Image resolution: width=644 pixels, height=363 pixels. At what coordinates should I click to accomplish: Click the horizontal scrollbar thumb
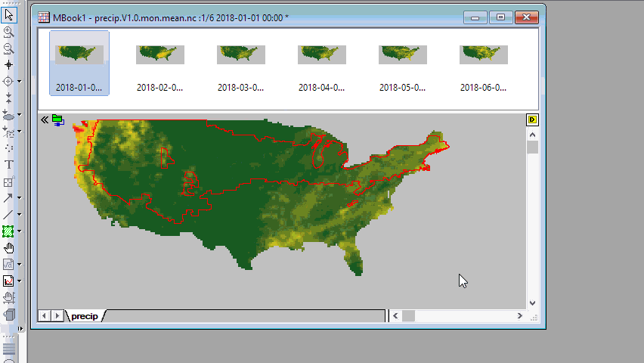pos(409,315)
